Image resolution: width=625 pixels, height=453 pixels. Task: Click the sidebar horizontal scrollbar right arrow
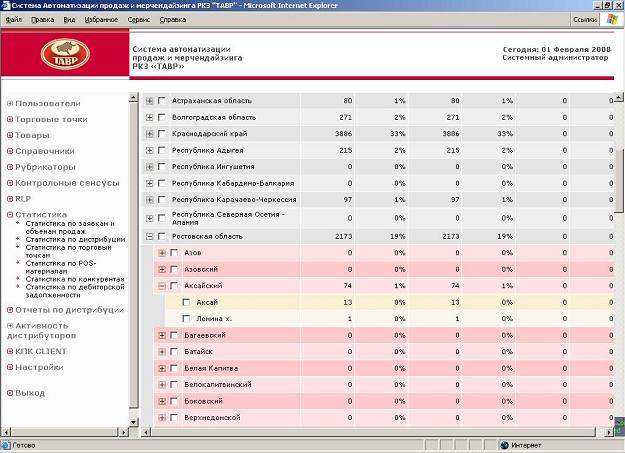pyautogui.click(x=124, y=432)
